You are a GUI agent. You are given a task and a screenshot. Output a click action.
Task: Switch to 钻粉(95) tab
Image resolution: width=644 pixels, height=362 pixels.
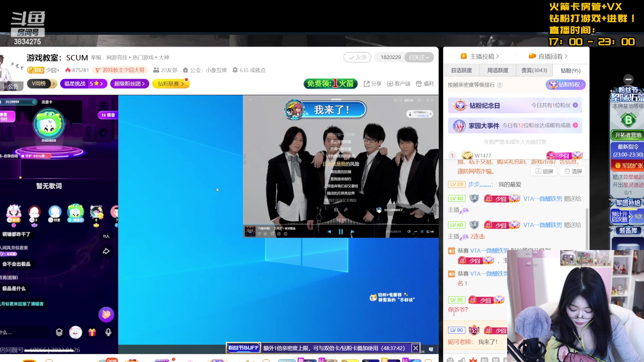(x=571, y=70)
